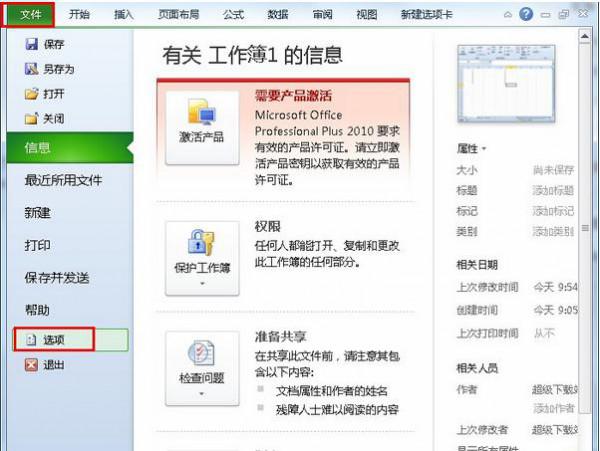Viewport: 600px width, 451px height.
Task: Open the 文件 (File) tab
Action: [x=28, y=15]
